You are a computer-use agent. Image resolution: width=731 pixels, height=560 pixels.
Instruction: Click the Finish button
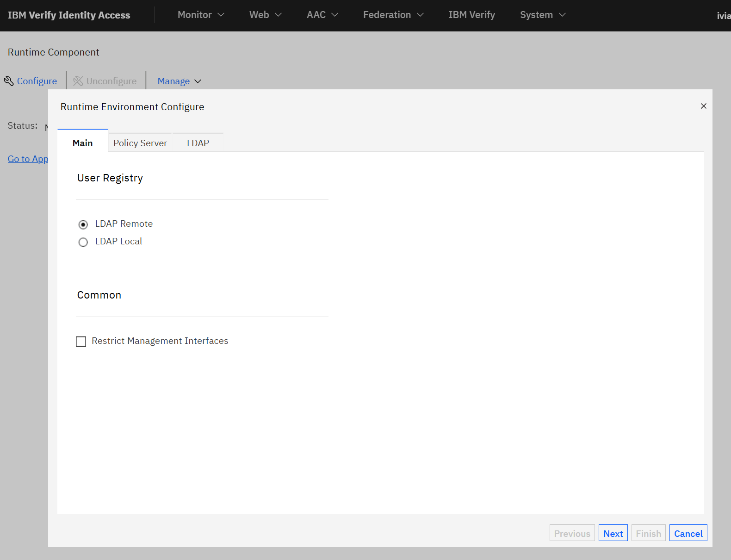click(648, 533)
